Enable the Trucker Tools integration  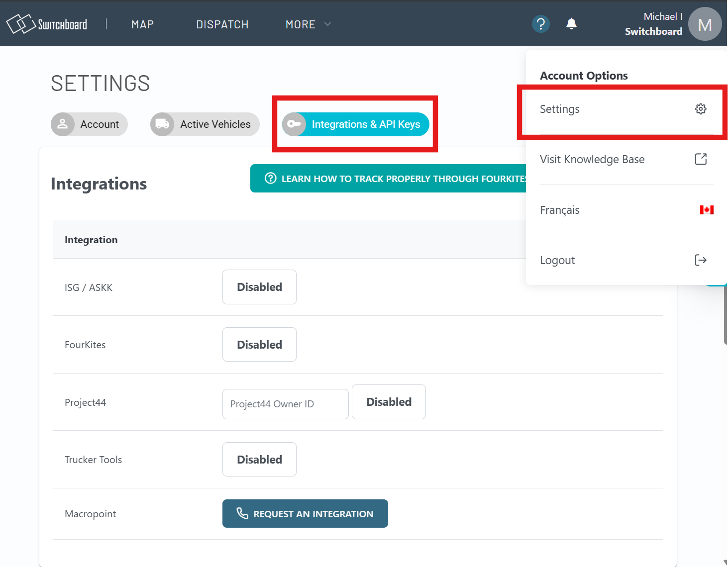pos(259,459)
